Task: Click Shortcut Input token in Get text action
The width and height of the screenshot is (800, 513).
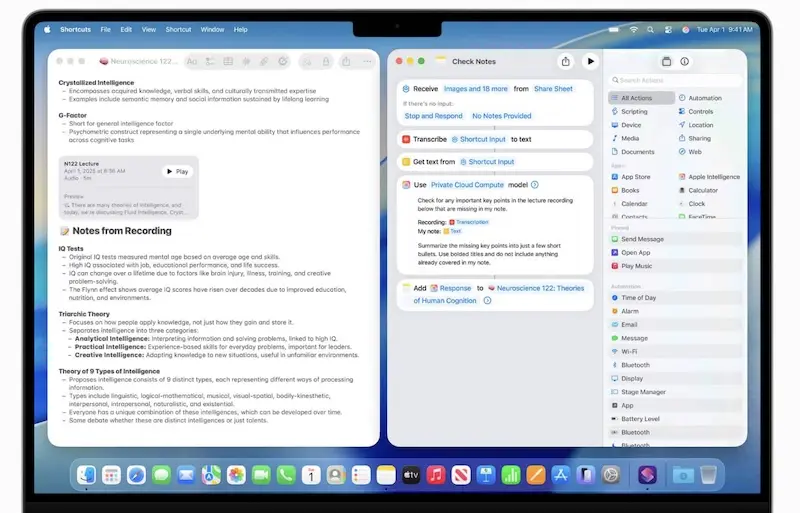Action: [x=487, y=162]
